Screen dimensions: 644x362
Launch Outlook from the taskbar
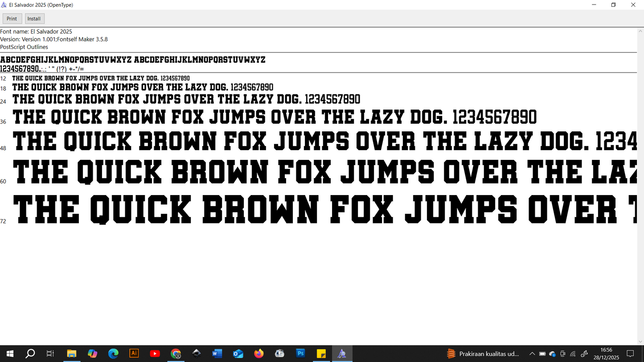point(238,354)
